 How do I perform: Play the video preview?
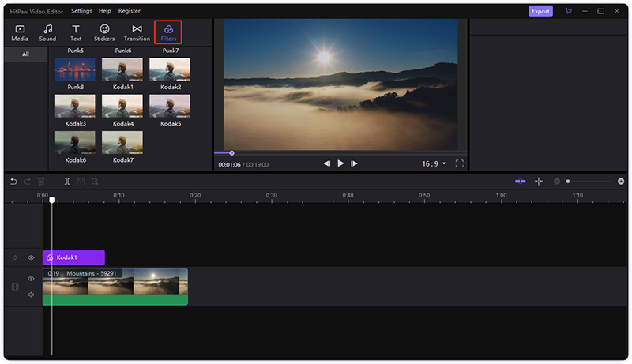(x=340, y=163)
